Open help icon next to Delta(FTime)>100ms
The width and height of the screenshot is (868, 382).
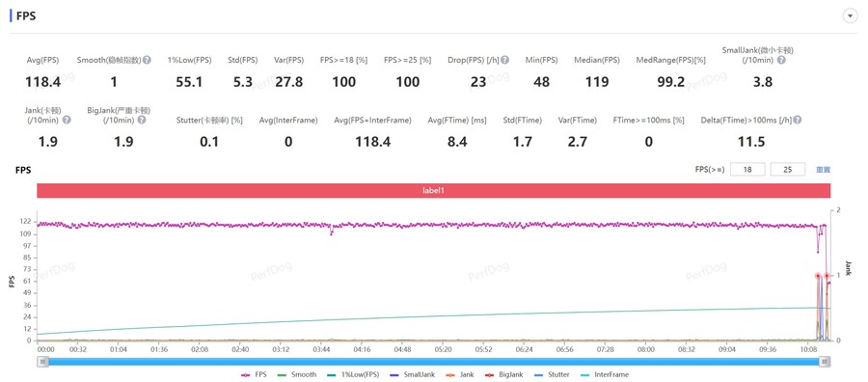798,120
